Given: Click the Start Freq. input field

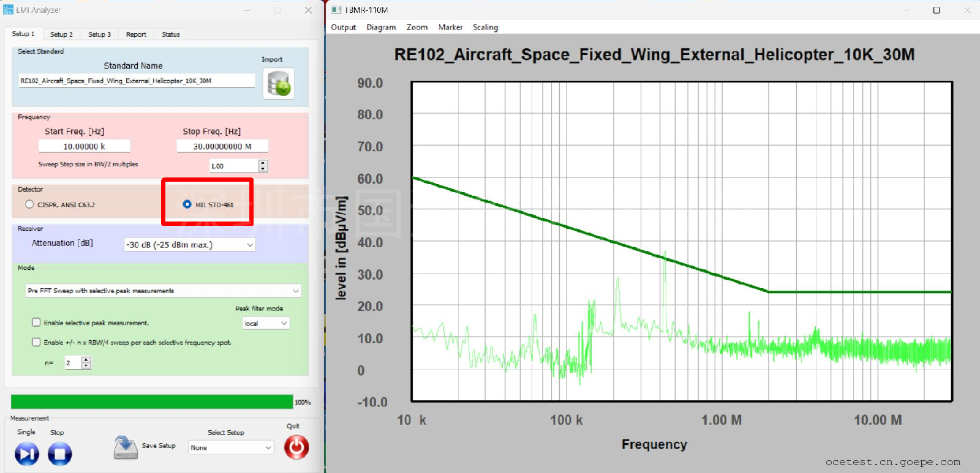Looking at the screenshot, I should pyautogui.click(x=85, y=146).
